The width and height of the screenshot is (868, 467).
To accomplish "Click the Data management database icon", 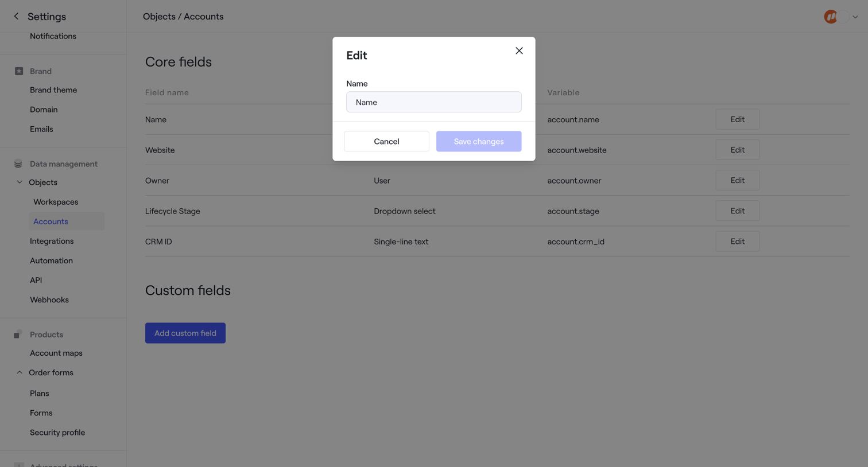I will (18, 164).
